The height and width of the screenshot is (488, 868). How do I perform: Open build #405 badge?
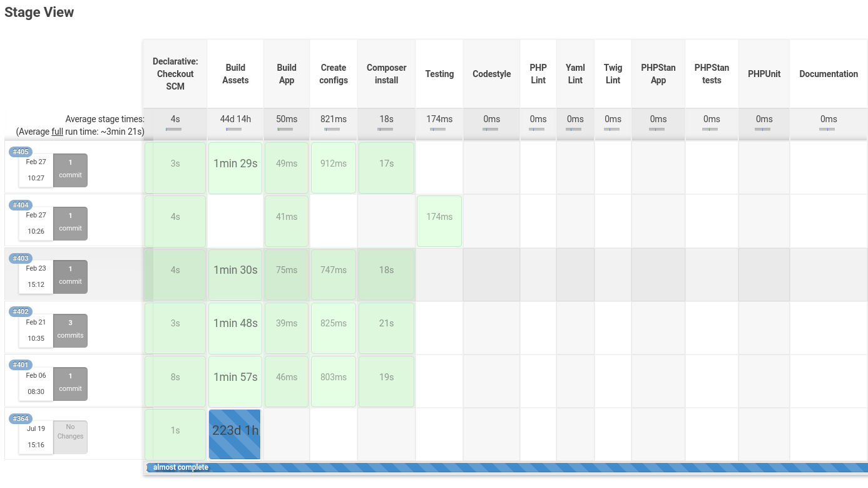point(21,152)
